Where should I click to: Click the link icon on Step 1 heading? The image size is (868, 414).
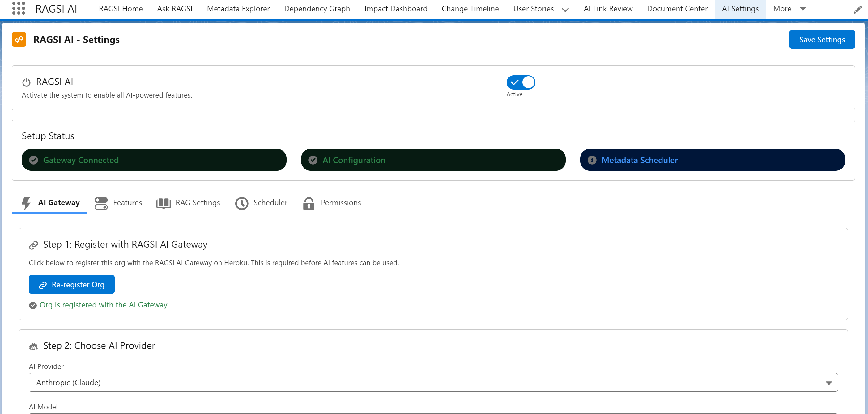point(34,245)
